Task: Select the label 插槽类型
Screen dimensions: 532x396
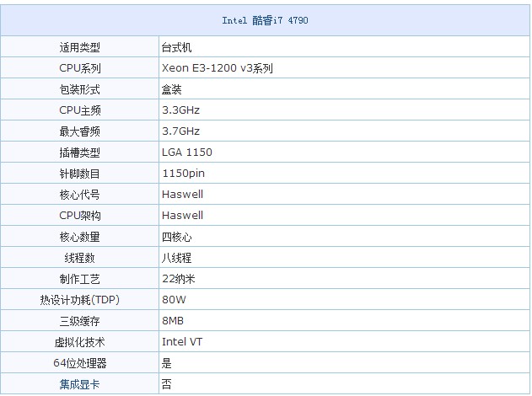Action: pyautogui.click(x=79, y=153)
